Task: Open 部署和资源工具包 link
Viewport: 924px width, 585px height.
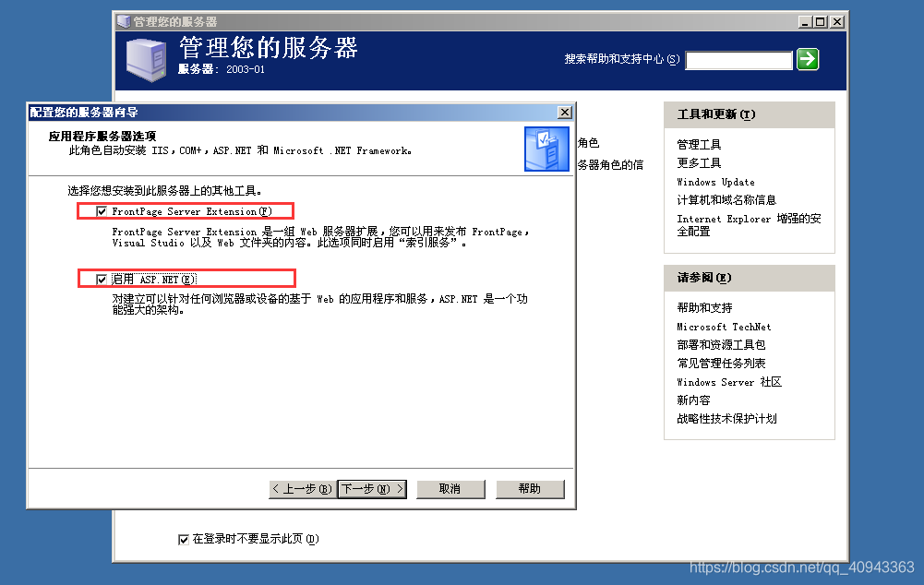Action: coord(721,345)
